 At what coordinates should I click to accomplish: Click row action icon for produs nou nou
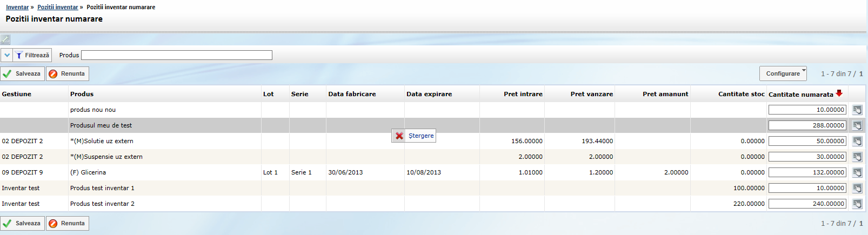tap(857, 110)
